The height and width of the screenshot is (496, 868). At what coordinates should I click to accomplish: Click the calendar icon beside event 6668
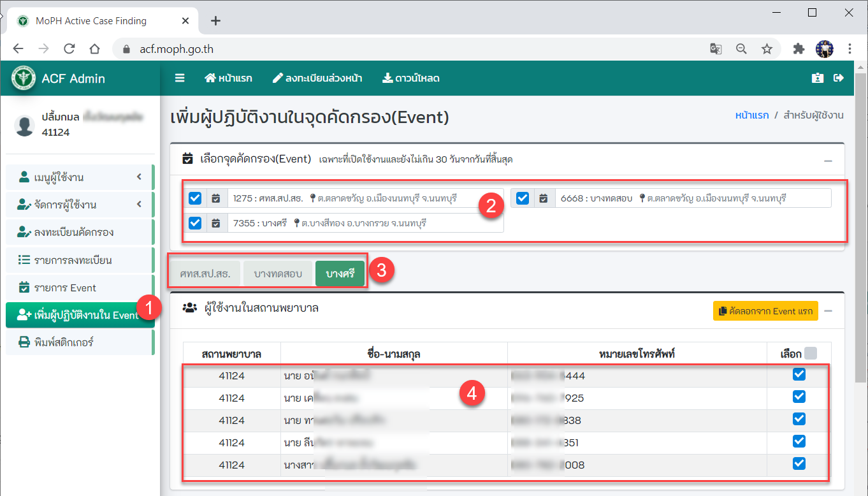543,198
